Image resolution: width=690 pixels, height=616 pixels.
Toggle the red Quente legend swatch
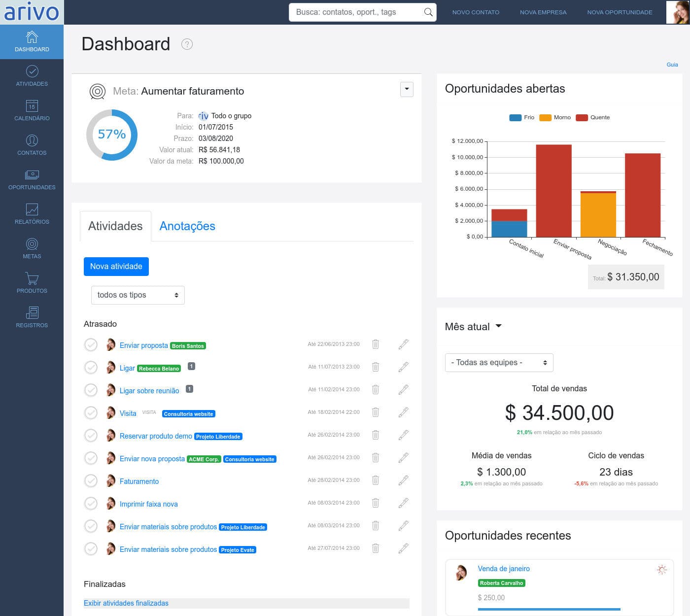coord(582,118)
